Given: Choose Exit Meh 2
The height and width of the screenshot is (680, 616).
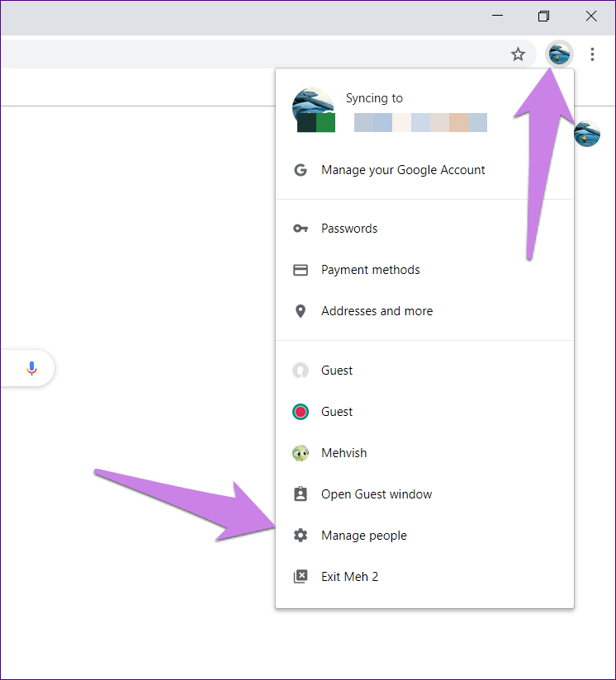Looking at the screenshot, I should coord(424,576).
